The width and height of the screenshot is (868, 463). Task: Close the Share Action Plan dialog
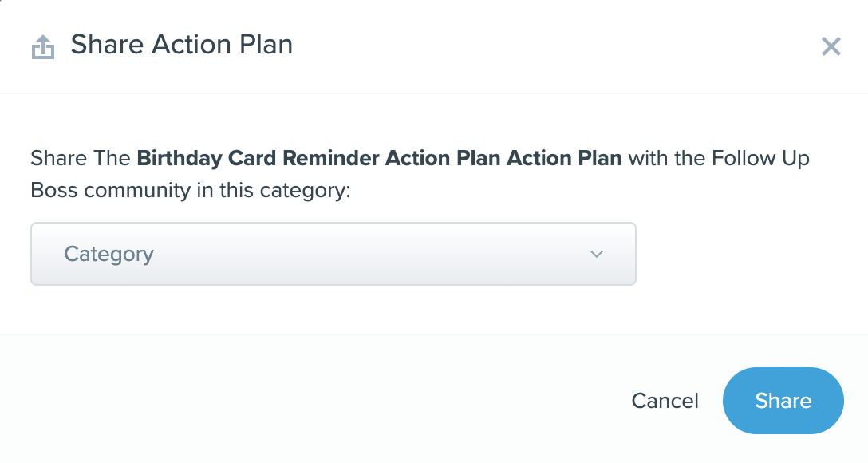pyautogui.click(x=831, y=46)
